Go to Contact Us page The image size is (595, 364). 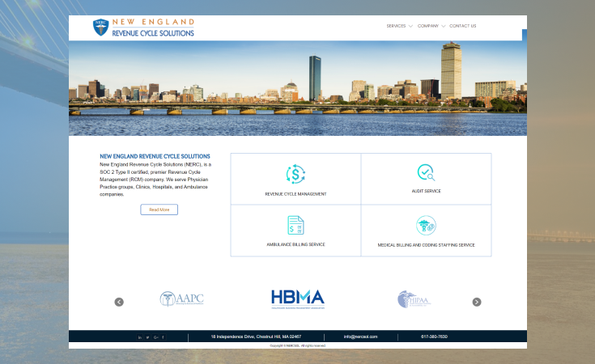(x=462, y=26)
